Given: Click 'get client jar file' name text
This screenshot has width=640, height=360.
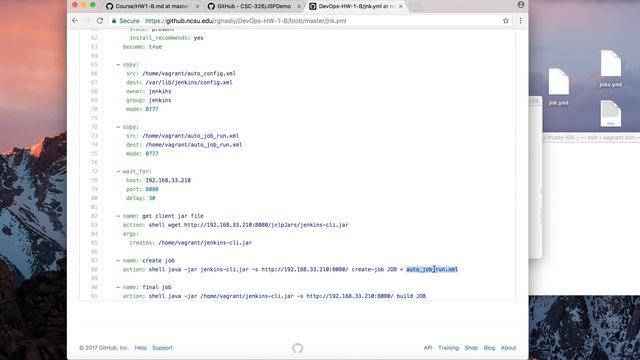Looking at the screenshot, I should [x=173, y=216].
